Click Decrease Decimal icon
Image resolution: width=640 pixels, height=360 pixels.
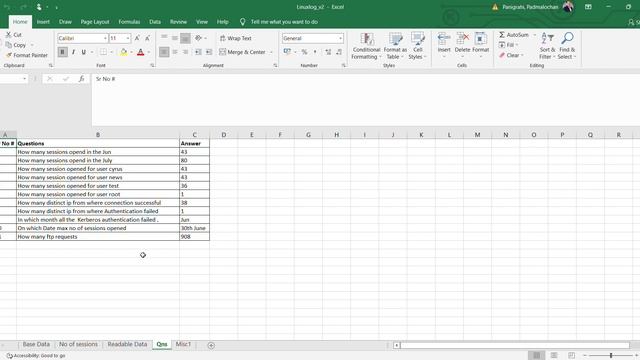339,52
